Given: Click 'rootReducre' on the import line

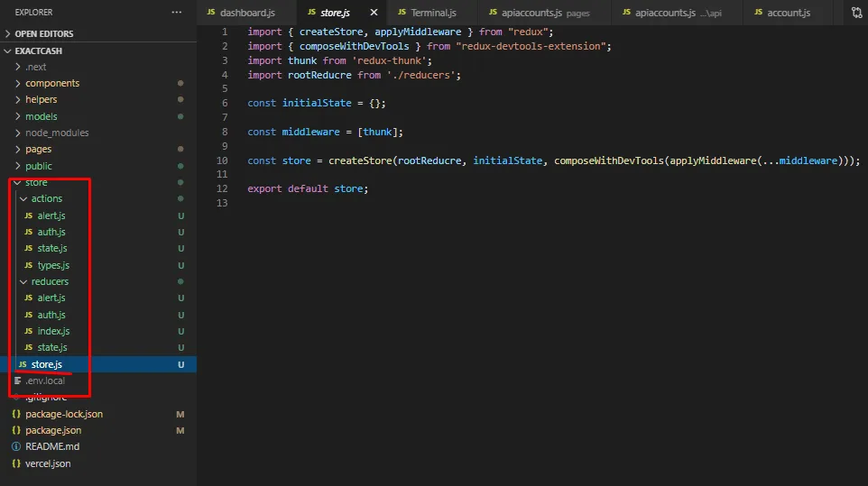Looking at the screenshot, I should point(319,75).
